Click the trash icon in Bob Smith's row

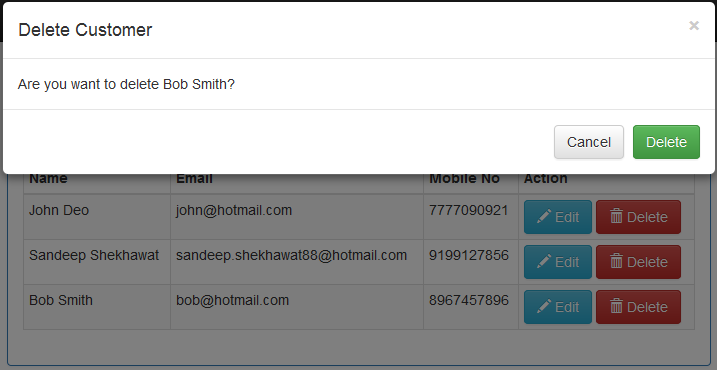tap(616, 306)
